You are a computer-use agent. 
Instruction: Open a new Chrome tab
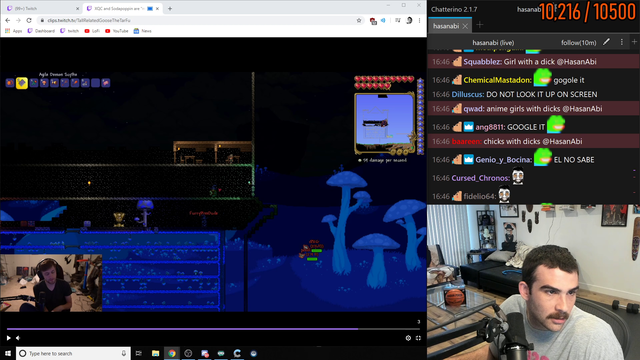tap(170, 9)
